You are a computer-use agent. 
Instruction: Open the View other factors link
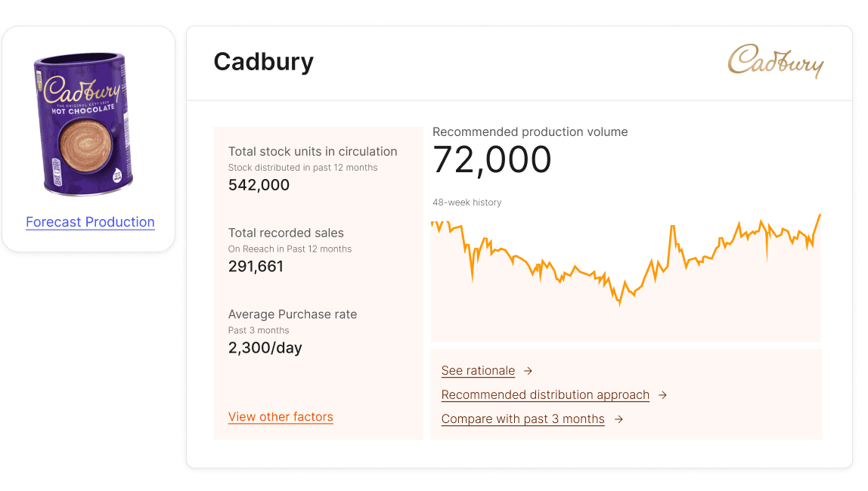[281, 417]
